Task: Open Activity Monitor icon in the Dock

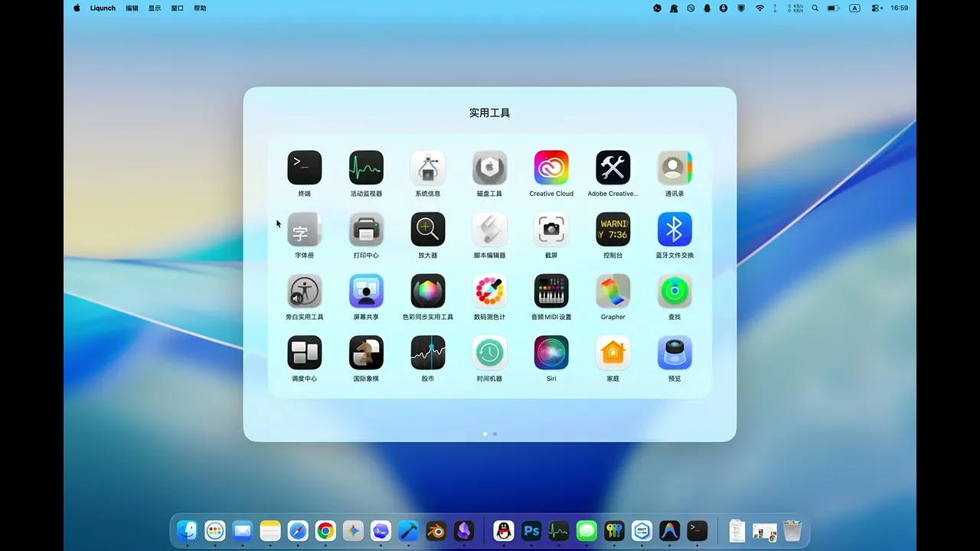Action: 559,530
